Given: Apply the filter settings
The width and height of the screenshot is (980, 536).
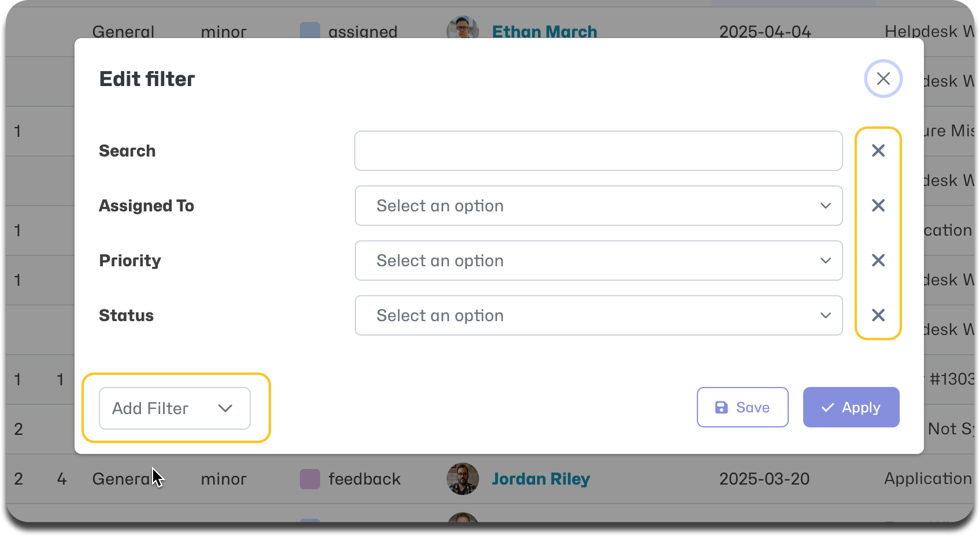Looking at the screenshot, I should [851, 407].
